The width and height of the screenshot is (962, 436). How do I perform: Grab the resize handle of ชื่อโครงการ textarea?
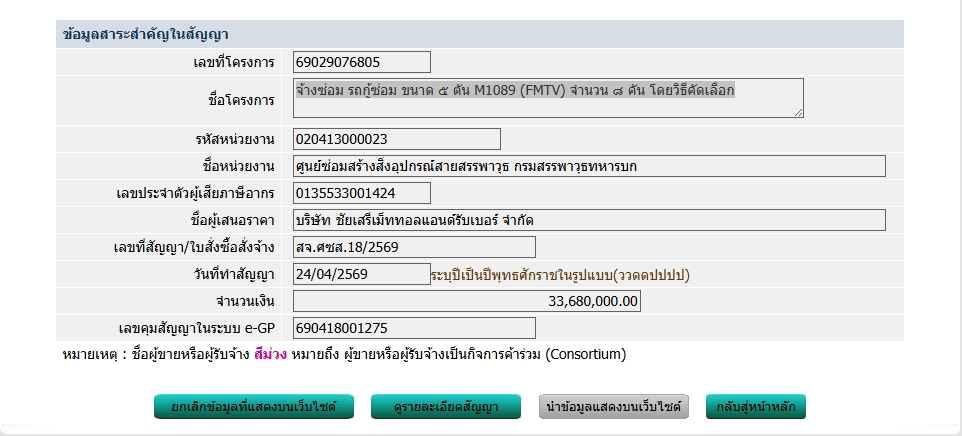tap(798, 113)
